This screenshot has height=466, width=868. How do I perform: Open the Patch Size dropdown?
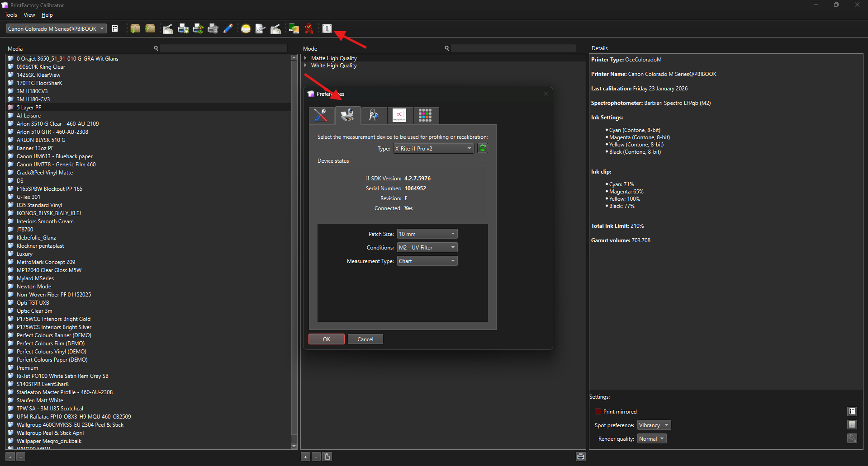point(427,234)
